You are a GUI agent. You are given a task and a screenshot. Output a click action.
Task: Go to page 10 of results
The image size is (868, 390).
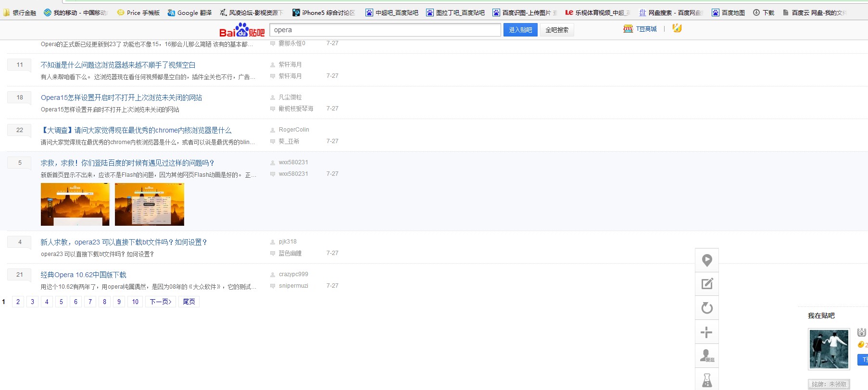135,302
